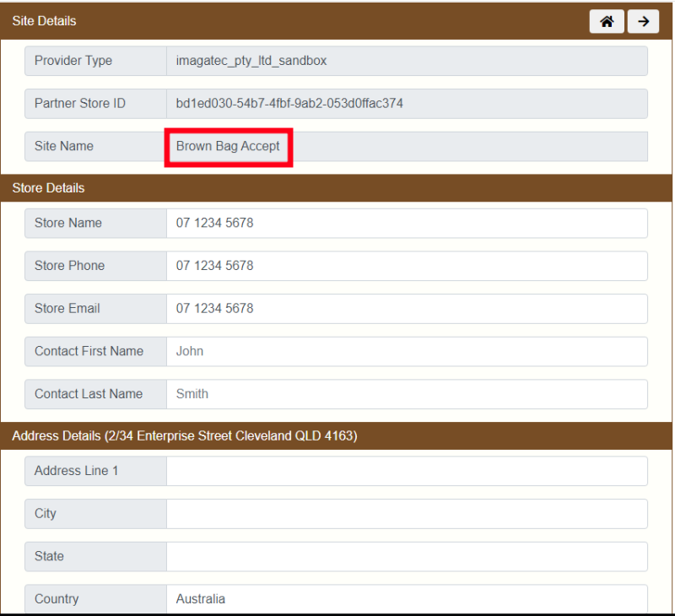Click the home icon button
Viewport: 675px width, 616px height.
[x=607, y=22]
